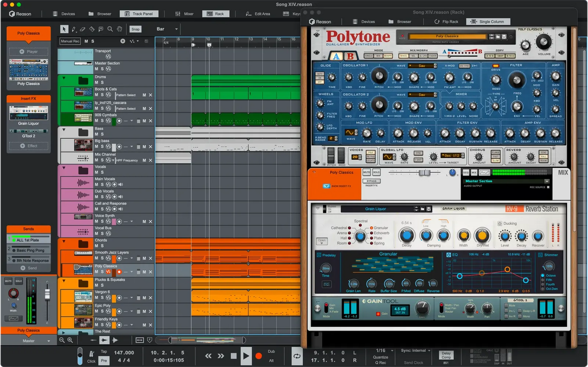Click the metronome Click icon
588x367 pixels.
(x=92, y=354)
